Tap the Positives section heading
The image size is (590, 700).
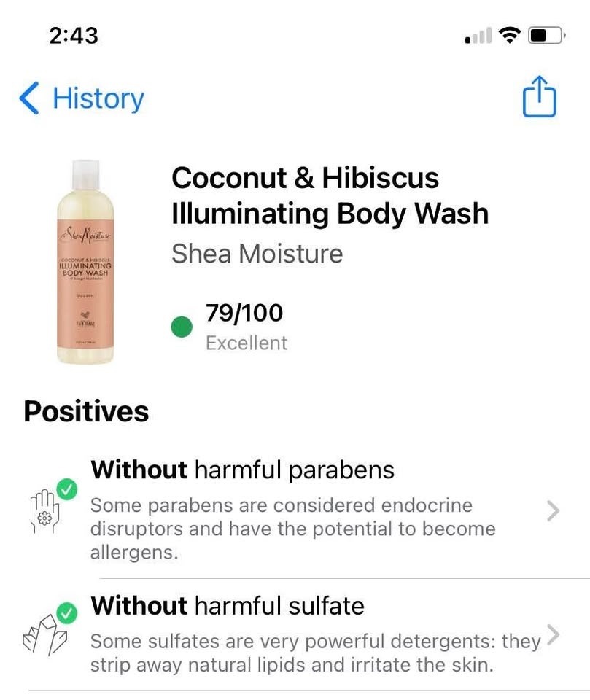[86, 411]
